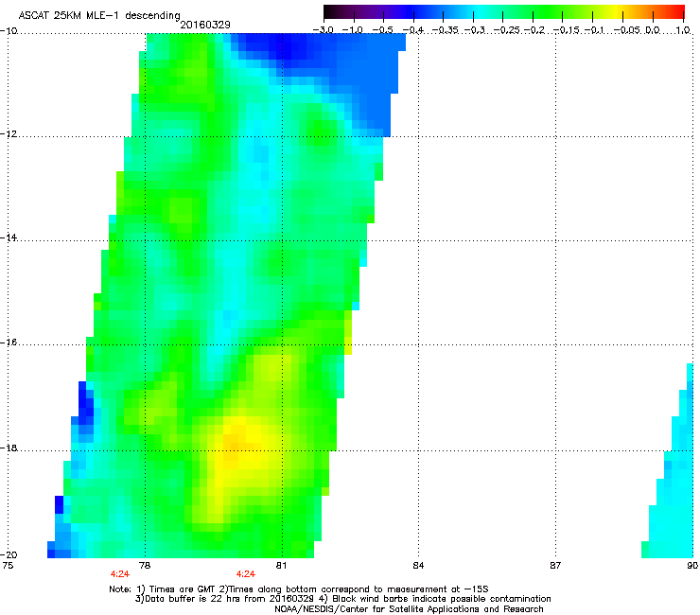Click the -3.0 colorbar label
The width and height of the screenshot is (700, 615).
[323, 30]
